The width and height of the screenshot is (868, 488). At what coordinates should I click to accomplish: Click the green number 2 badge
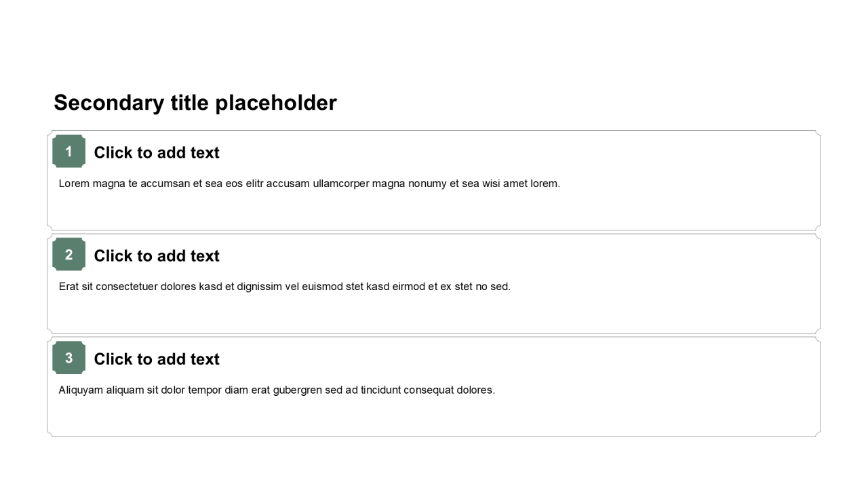point(68,255)
